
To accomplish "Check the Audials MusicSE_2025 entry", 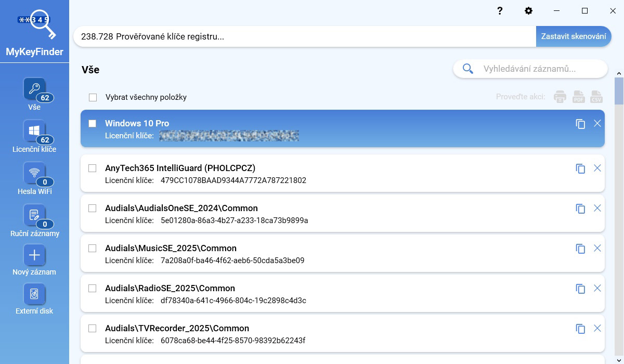I will (92, 248).
